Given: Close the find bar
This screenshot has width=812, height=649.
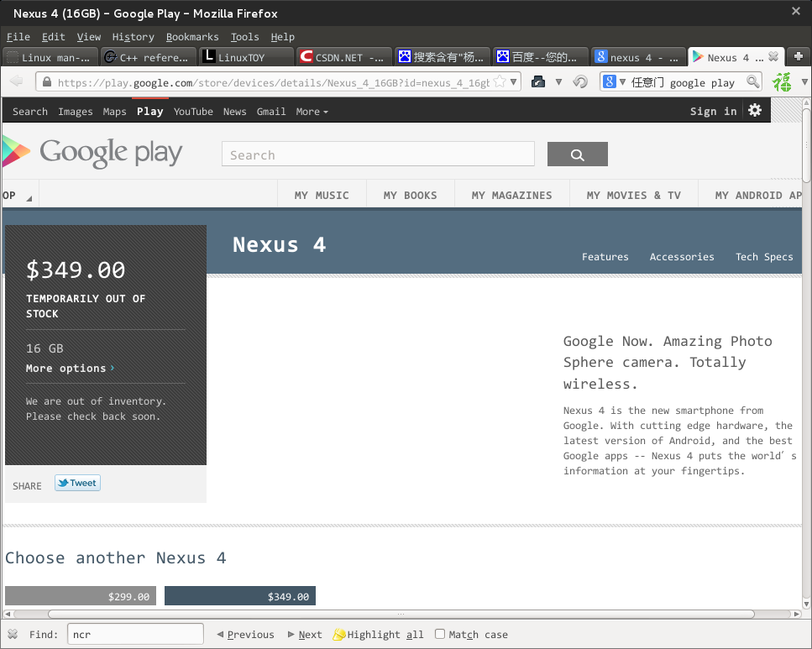Looking at the screenshot, I should pyautogui.click(x=13, y=634).
